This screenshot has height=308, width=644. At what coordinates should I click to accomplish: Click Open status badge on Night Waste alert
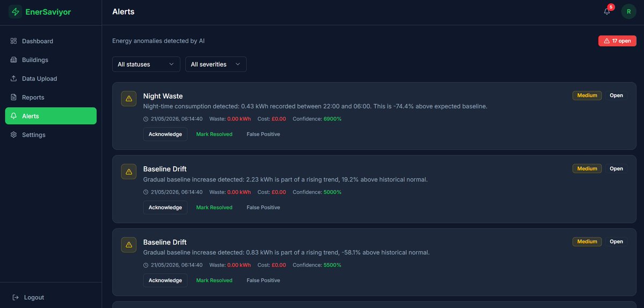pyautogui.click(x=616, y=95)
